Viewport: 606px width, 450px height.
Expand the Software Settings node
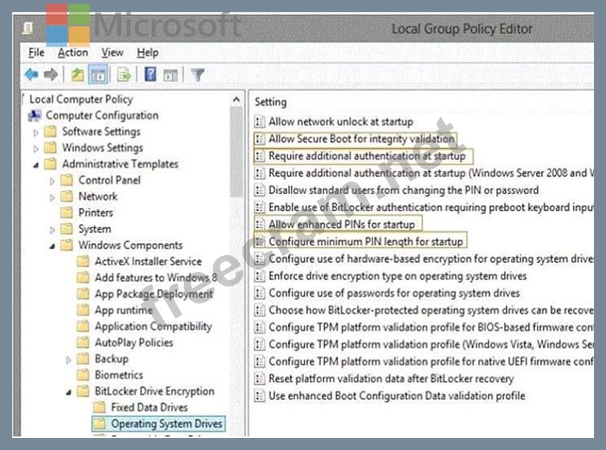pos(36,132)
